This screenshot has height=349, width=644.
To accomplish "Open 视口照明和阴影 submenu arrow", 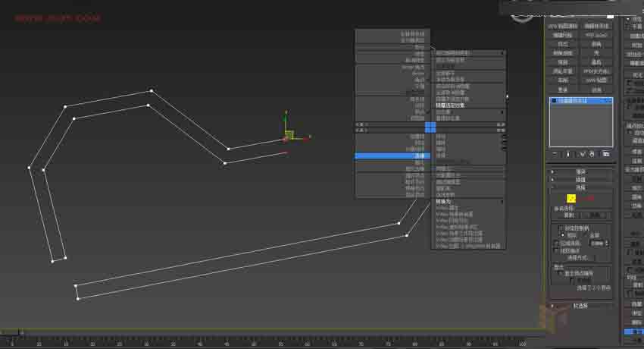I will click(503, 52).
